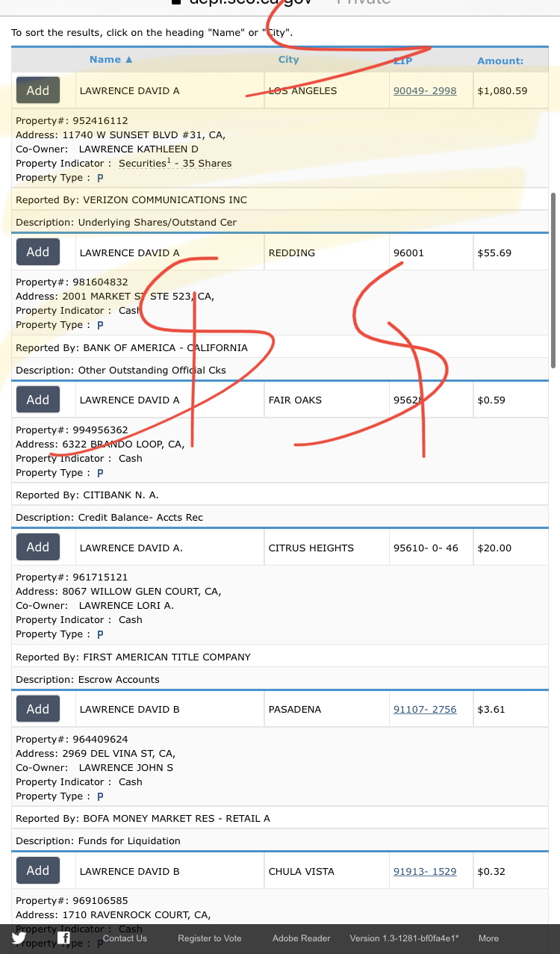560x954 pixels.
Task: Select Description: Underlying Shares/Outstand Cer
Action: pos(280,222)
